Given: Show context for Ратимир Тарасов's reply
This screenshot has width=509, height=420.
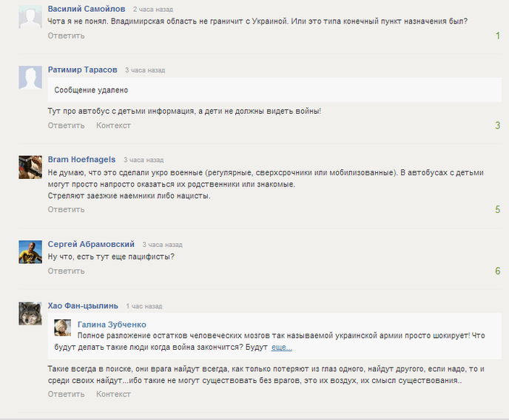Looking at the screenshot, I should [113, 126].
